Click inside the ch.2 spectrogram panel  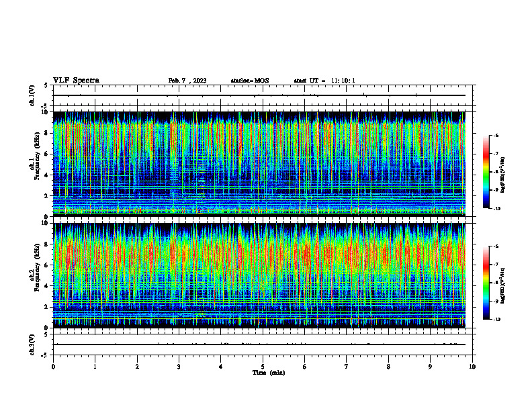(x=259, y=275)
